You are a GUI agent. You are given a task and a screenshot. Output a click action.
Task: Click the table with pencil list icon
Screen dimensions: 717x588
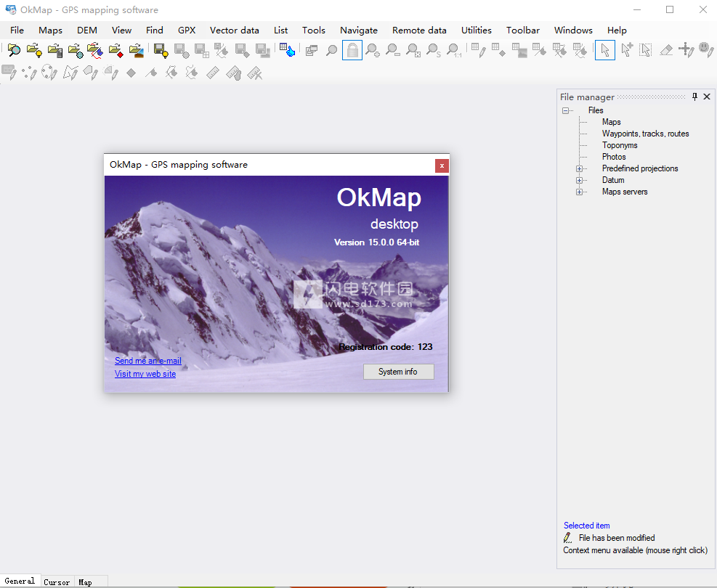tap(478, 50)
